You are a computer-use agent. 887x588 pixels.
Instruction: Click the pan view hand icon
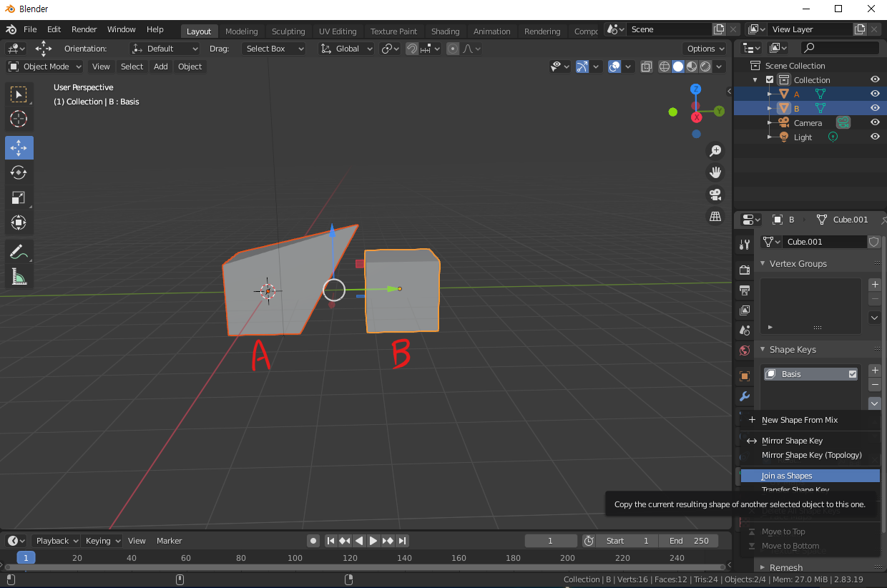[715, 172]
